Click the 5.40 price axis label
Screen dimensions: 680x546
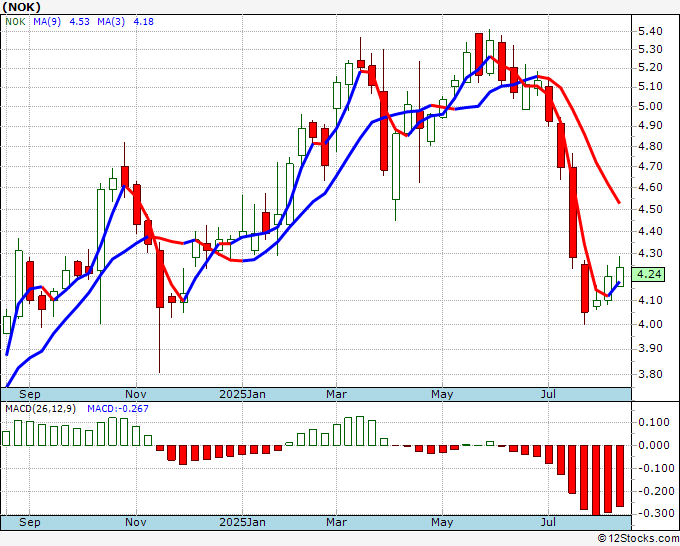pos(650,31)
